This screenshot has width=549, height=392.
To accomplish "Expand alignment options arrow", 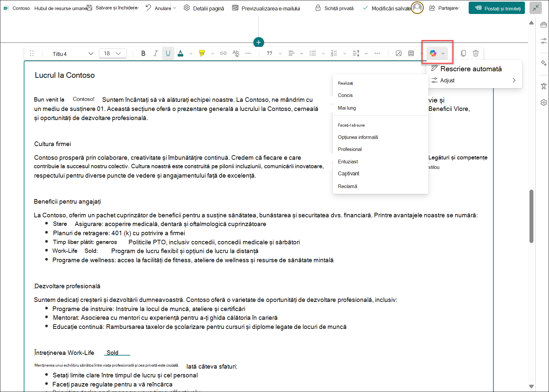I will [301, 53].
